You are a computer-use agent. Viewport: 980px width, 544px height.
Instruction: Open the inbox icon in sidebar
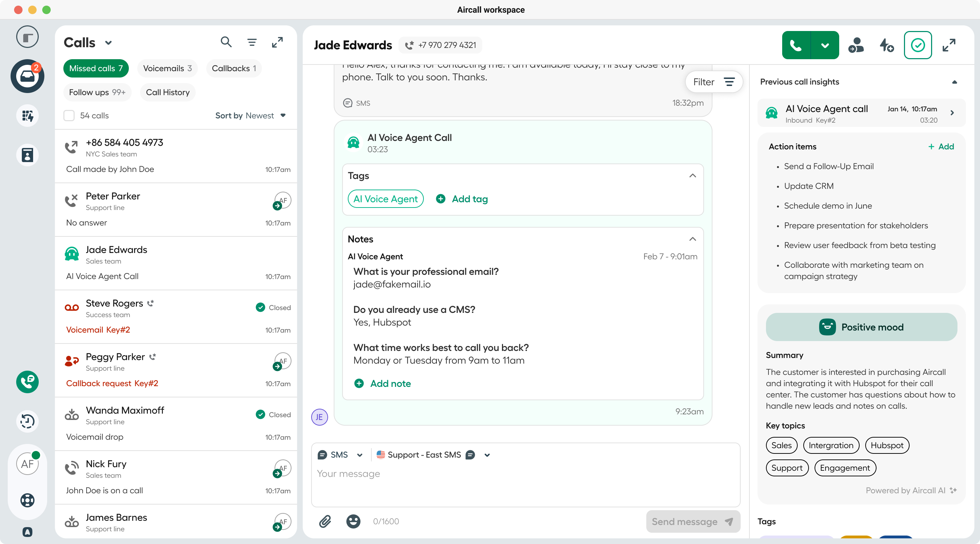point(27,76)
